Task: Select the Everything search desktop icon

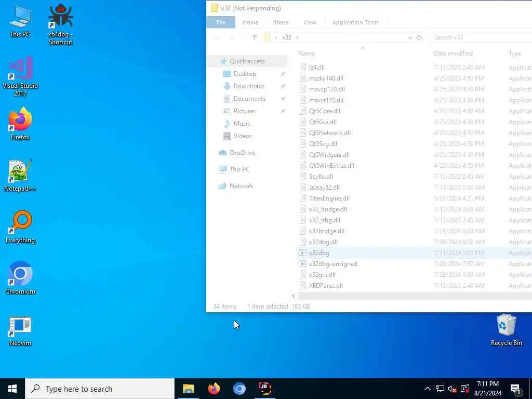Action: point(20,227)
